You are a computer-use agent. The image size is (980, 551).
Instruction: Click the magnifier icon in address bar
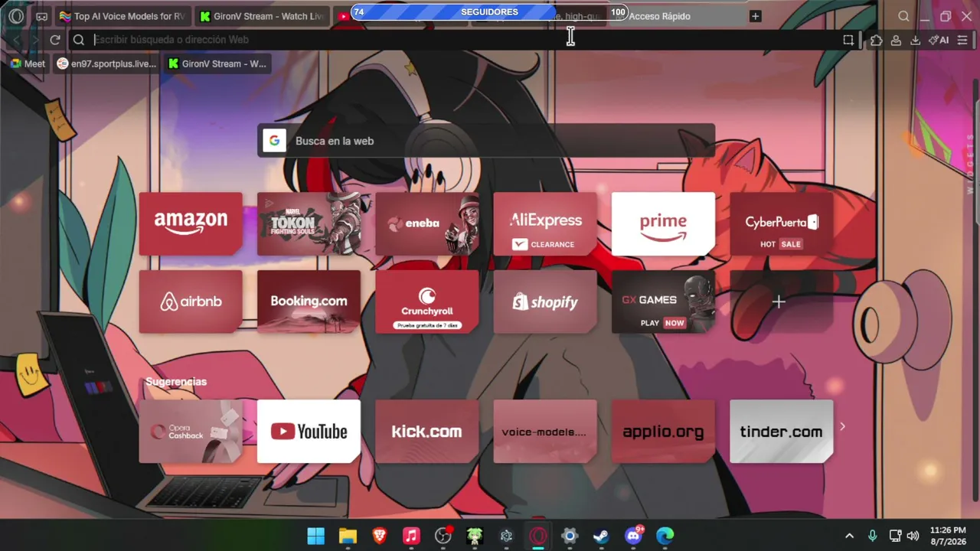[78, 40]
